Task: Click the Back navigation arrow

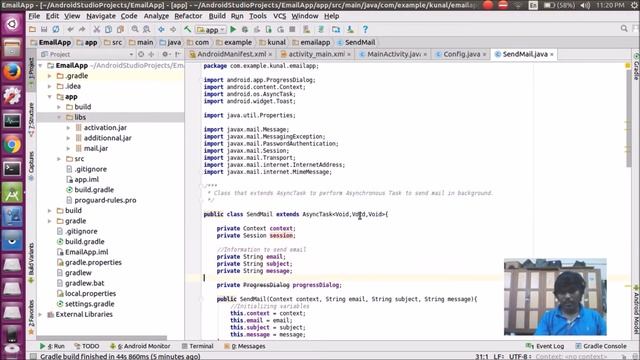Action: [x=161, y=29]
